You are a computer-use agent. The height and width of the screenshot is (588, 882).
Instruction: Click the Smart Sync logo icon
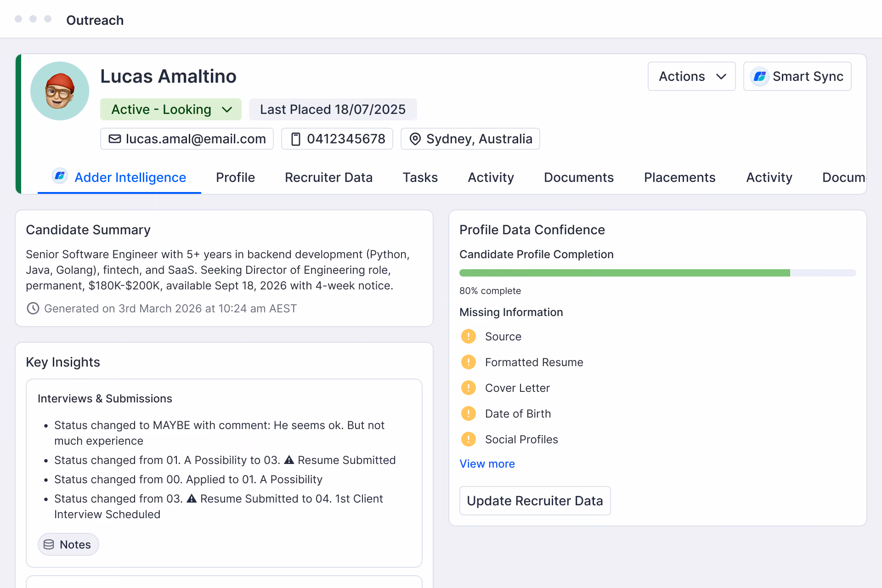(x=760, y=76)
